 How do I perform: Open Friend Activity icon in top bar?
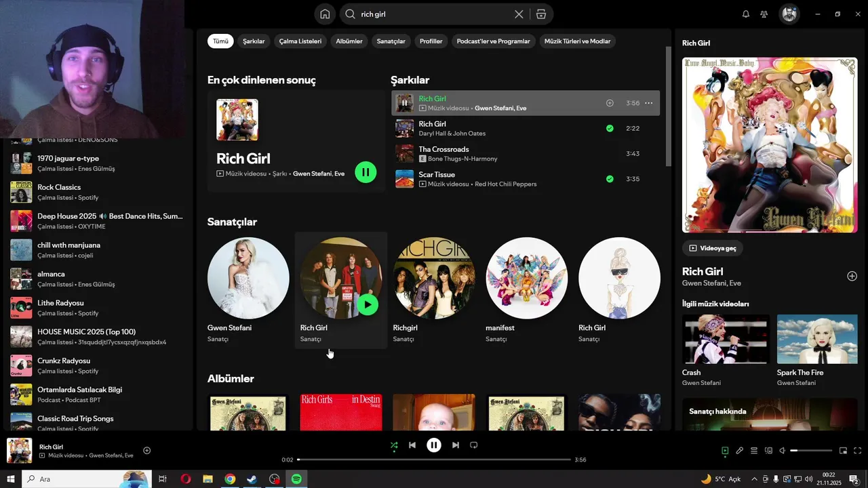(764, 14)
